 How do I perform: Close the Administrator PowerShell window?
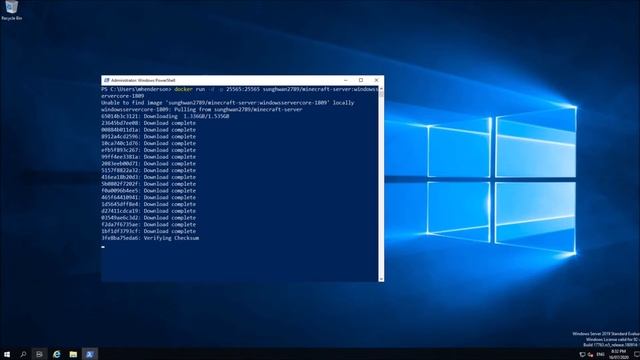coord(376,80)
